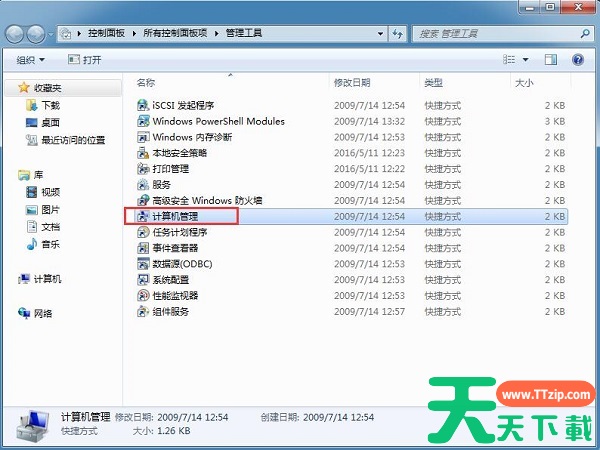Screen dimensions: 600x450
Task: Click the help question mark icon
Action: [577, 60]
